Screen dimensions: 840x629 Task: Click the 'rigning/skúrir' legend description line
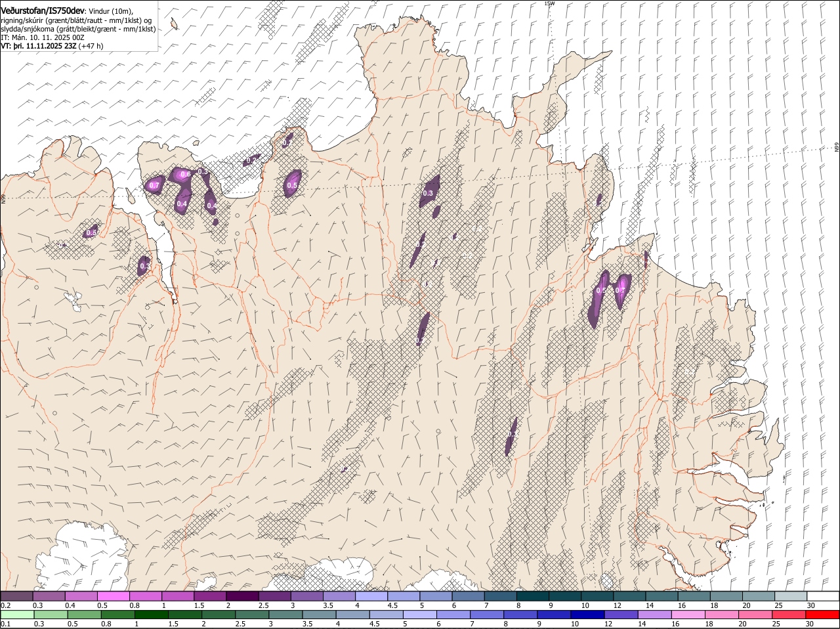click(x=76, y=20)
